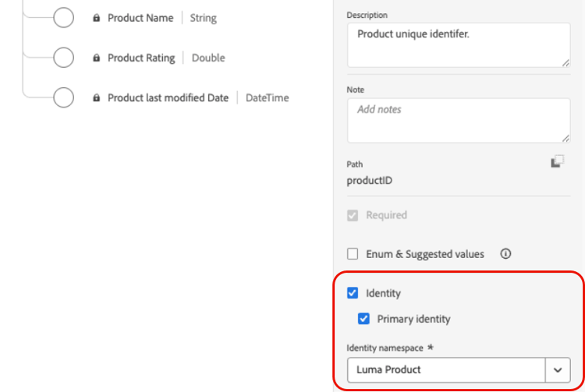Select the Product Name field node circle
585x392 pixels.
point(63,17)
